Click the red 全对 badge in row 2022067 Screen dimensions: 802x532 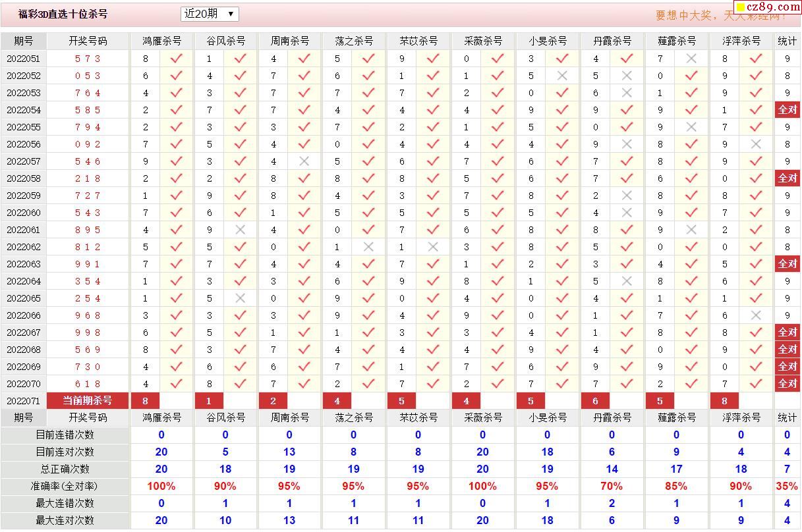pyautogui.click(x=788, y=332)
